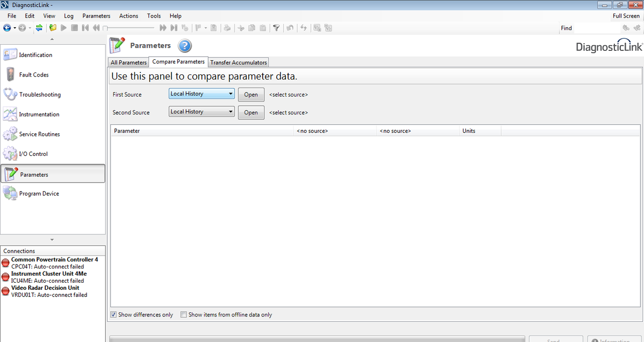Open the Parameters menu

(x=96, y=16)
